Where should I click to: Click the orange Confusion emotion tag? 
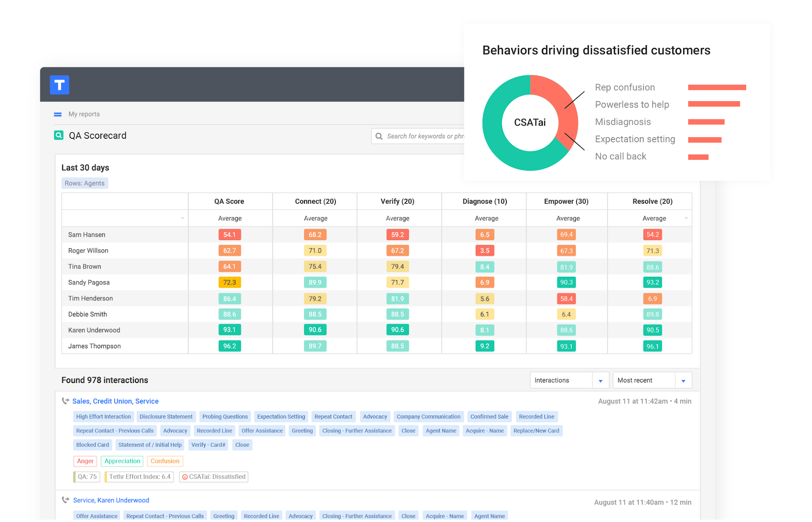coord(165,461)
